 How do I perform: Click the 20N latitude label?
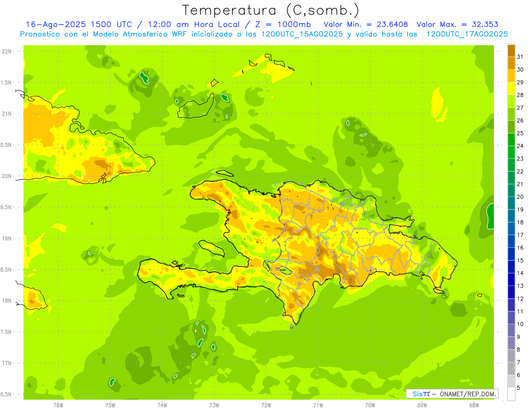pyautogui.click(x=6, y=176)
